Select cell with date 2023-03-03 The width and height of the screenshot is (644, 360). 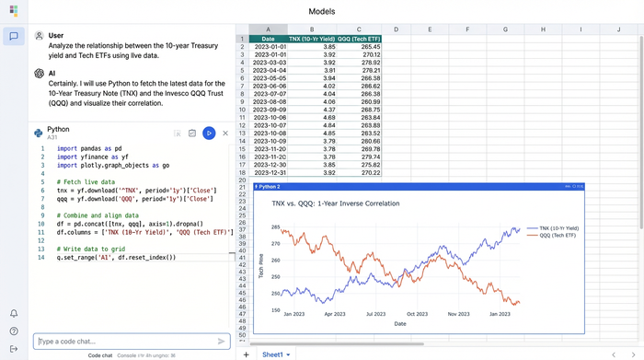click(x=269, y=63)
